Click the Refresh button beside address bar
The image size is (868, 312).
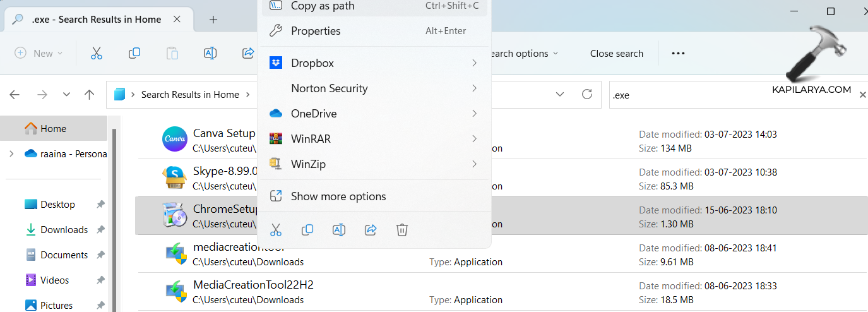tap(587, 95)
